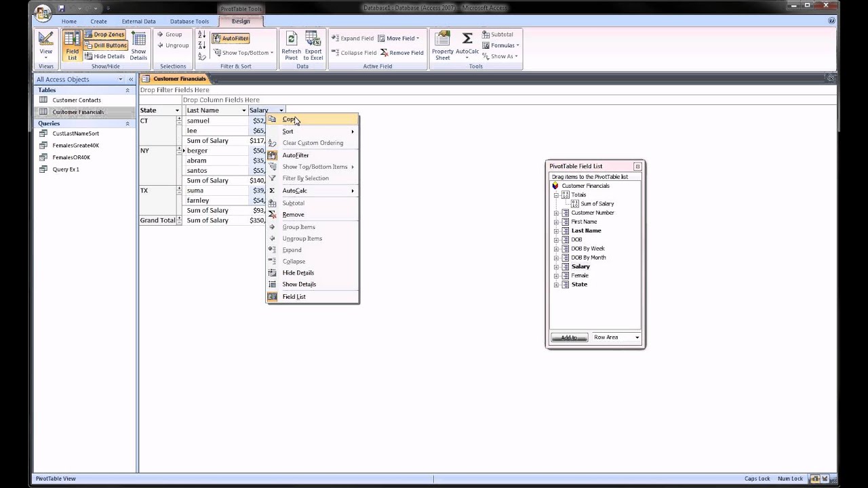868x488 pixels.
Task: Switch to the Database Tools ribbon tab
Action: click(x=189, y=21)
